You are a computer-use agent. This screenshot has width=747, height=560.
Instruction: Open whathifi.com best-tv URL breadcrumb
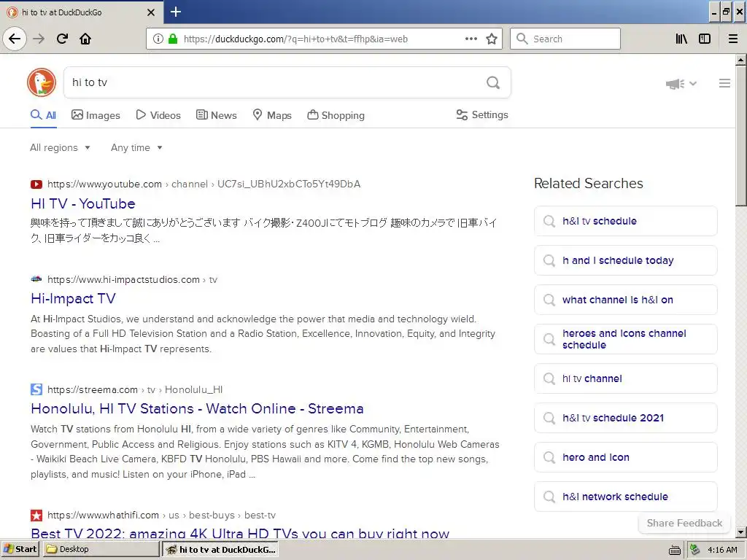tap(161, 516)
